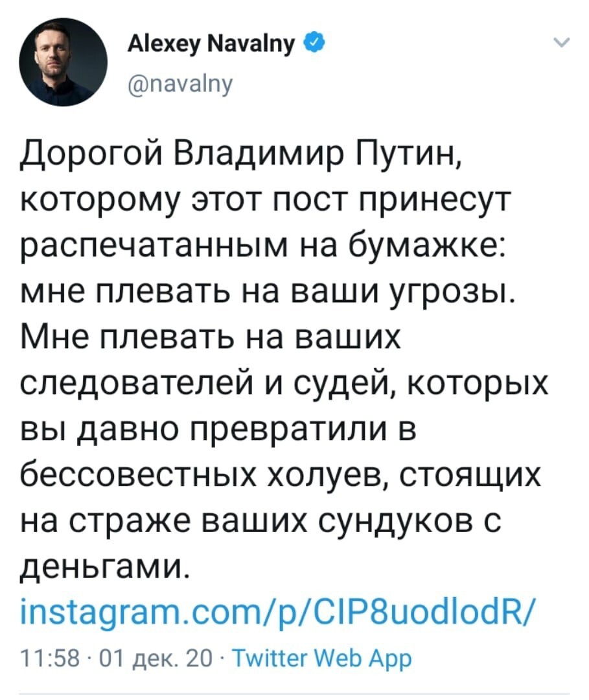
Task: Open the @navalny handle
Action: (180, 83)
